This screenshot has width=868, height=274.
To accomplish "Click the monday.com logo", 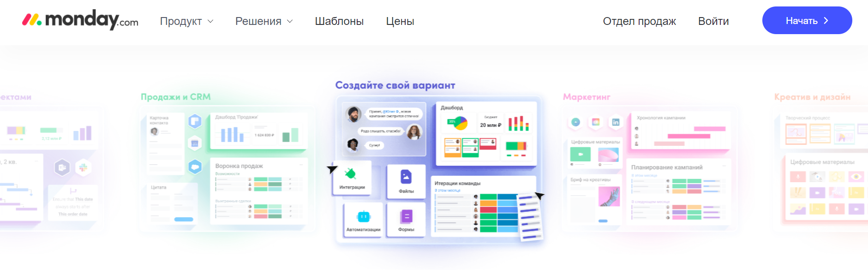I will click(x=80, y=20).
